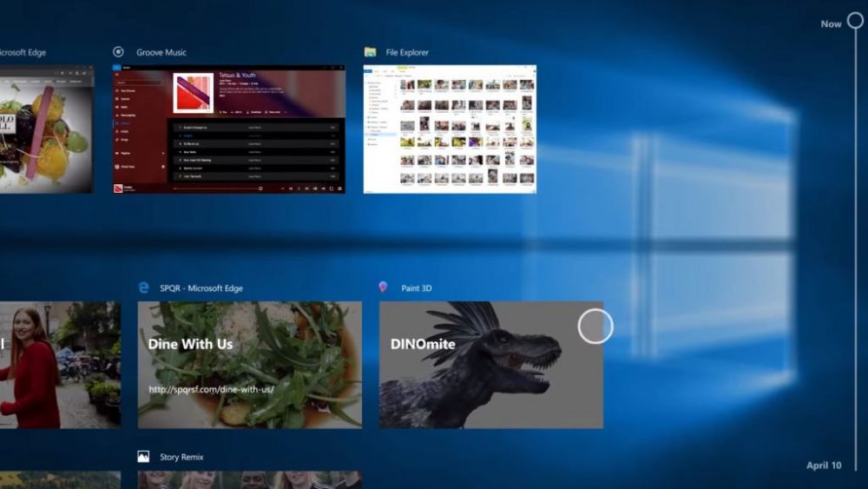Click the Now label on timeline
This screenshot has height=489, width=868.
(831, 23)
